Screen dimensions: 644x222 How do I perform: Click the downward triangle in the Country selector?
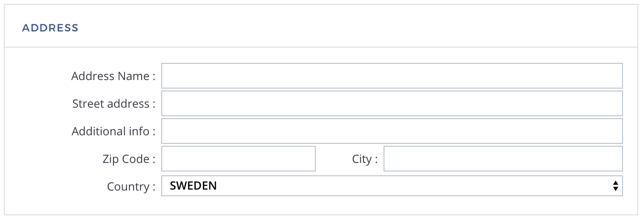tap(615, 189)
